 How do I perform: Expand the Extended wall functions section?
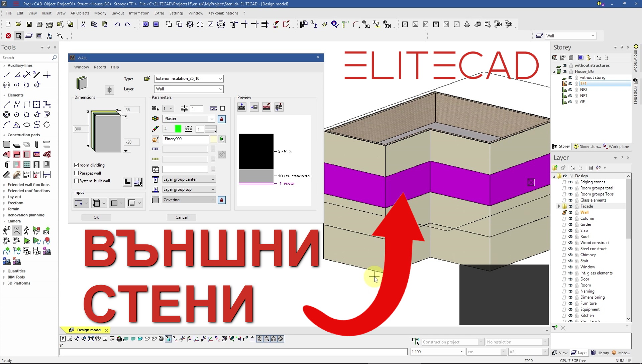[x=4, y=185]
